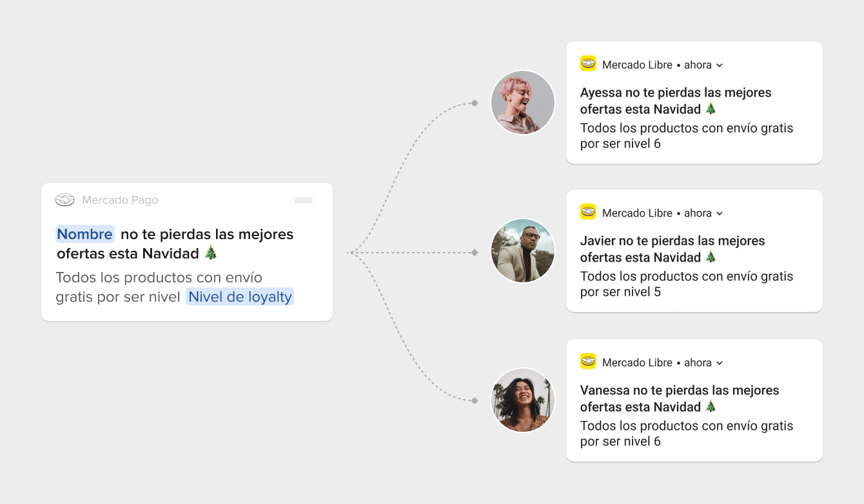
Task: Click 'Mercado Libre • ahora' in Ayessa notification
Action: pos(657,65)
